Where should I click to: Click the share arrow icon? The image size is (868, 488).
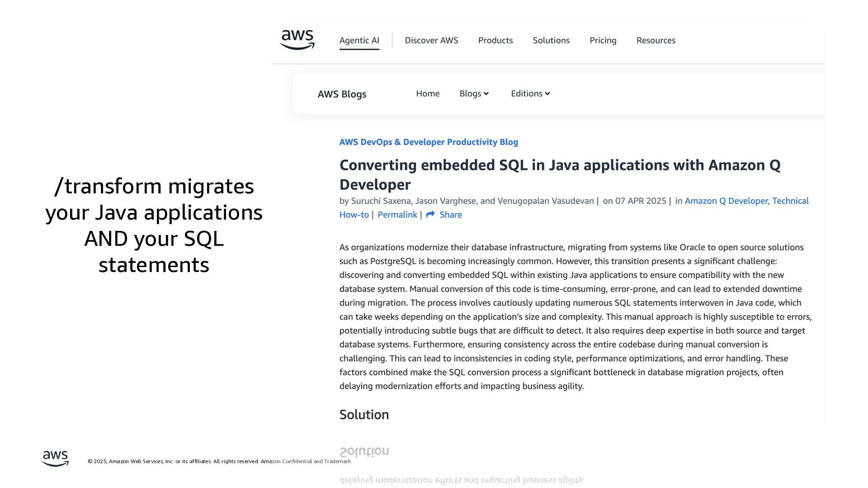(430, 215)
